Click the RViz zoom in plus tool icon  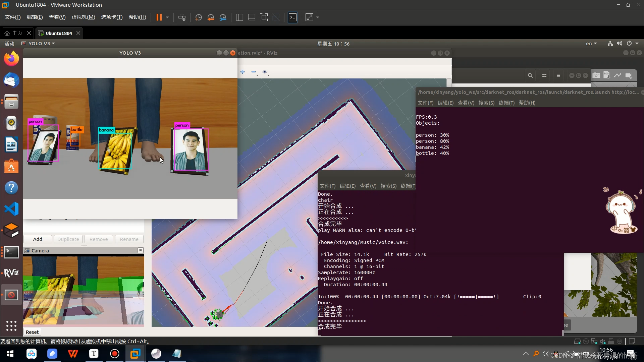pos(243,72)
